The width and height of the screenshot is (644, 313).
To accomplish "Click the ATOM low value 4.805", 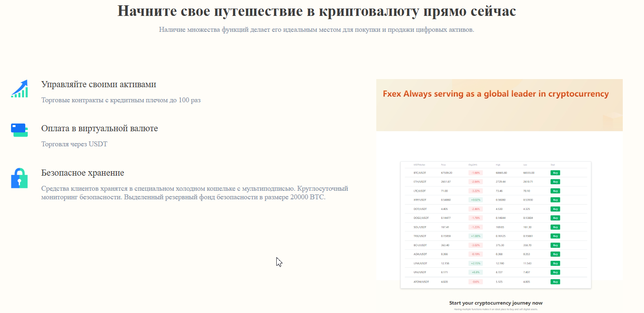I will [526, 282].
